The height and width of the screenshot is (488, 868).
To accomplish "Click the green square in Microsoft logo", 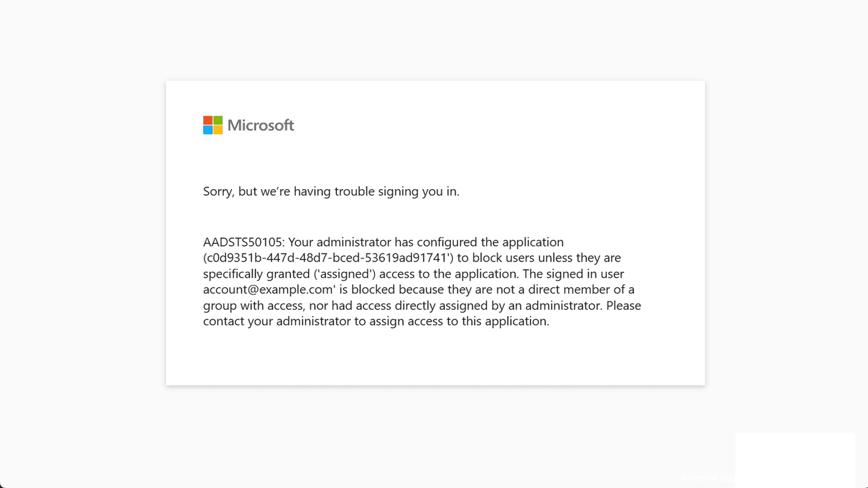I will [x=218, y=120].
